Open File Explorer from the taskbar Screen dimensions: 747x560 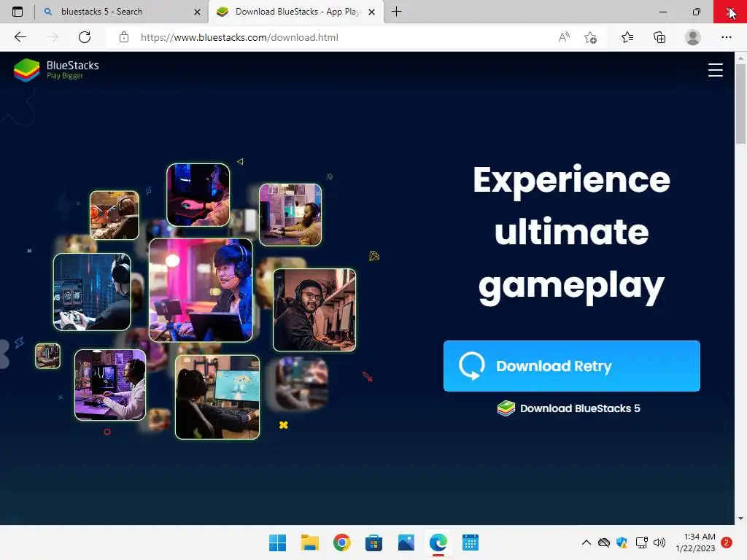point(309,542)
